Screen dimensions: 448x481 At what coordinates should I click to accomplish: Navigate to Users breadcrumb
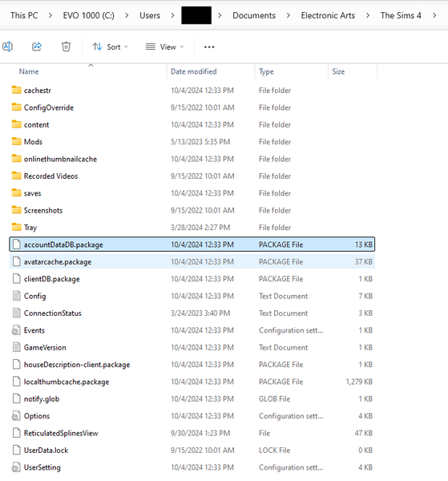[x=150, y=15]
